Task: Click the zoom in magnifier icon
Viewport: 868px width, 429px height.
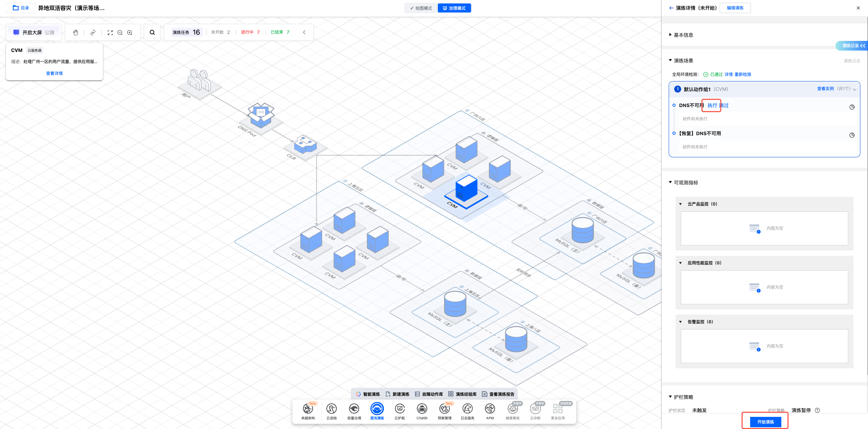Action: pos(130,33)
